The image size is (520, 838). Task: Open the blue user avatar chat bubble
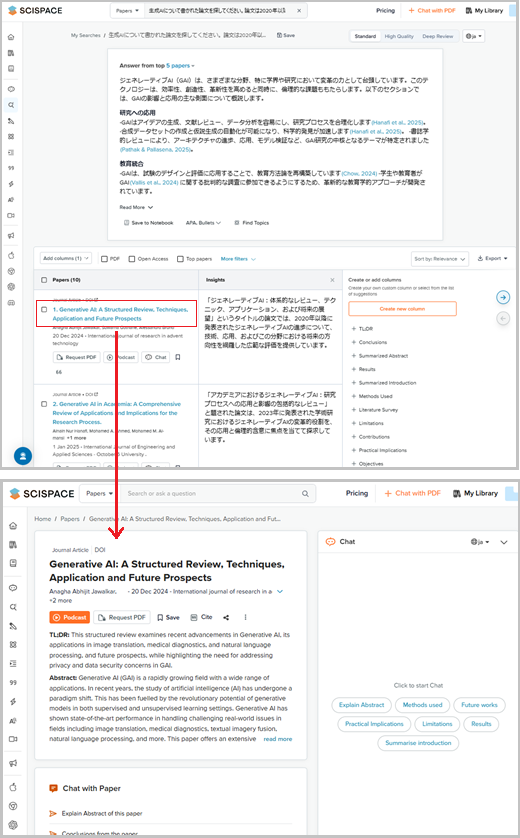click(22, 456)
